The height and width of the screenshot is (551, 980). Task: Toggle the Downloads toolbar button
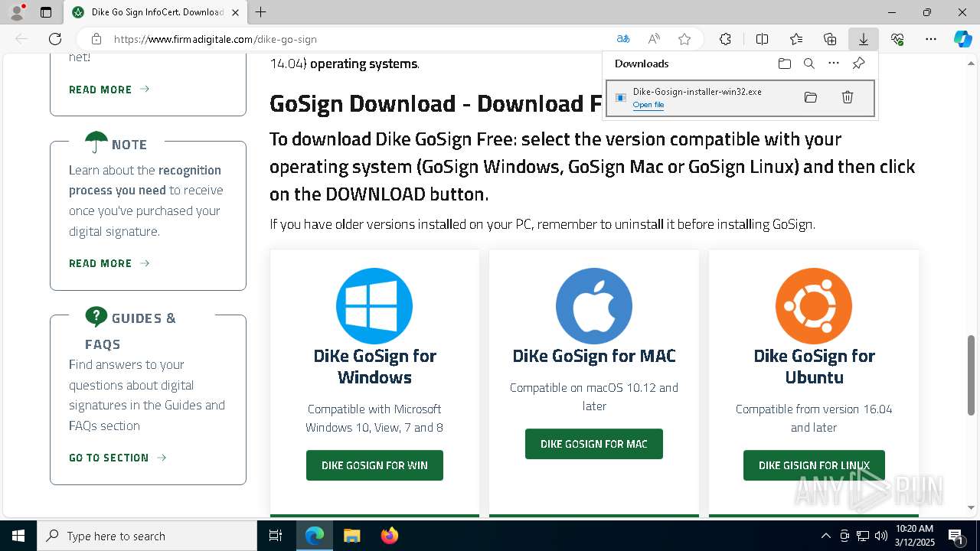coord(863,39)
